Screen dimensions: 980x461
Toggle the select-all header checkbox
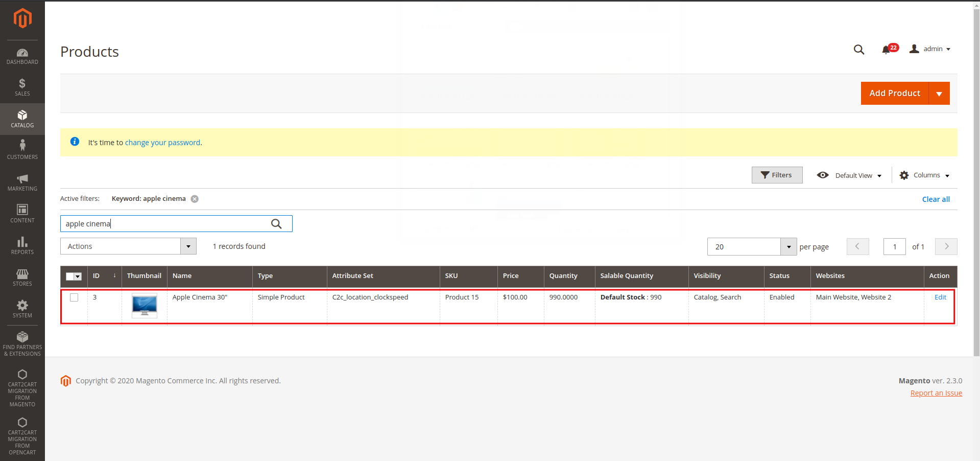coord(70,276)
